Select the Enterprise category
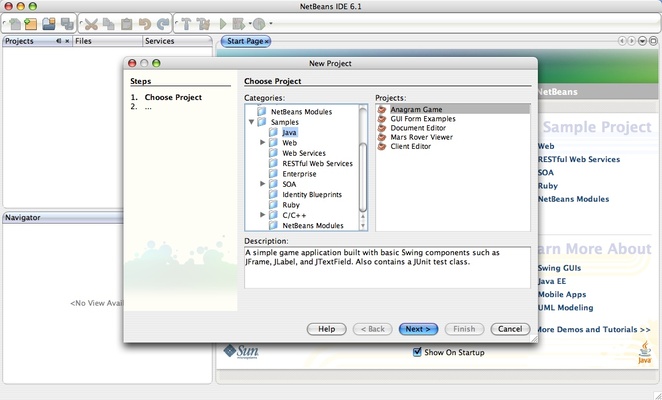The width and height of the screenshot is (662, 400). pos(299,174)
